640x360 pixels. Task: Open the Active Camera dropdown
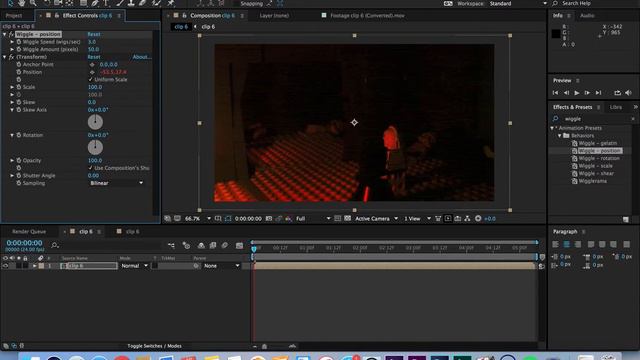(x=376, y=219)
